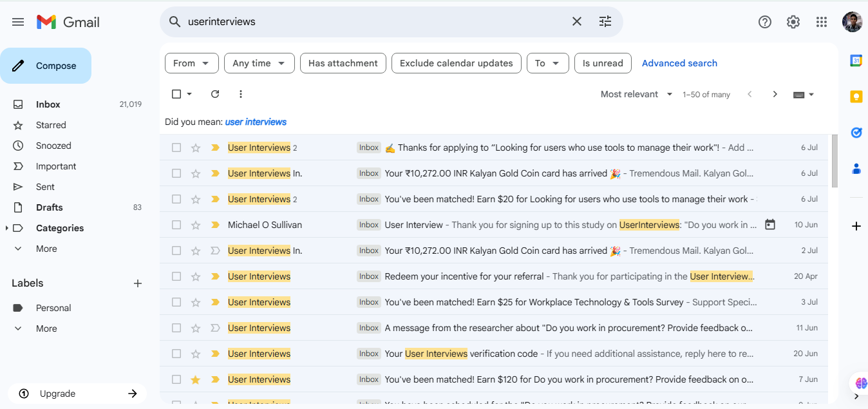Open Advanced search link

click(679, 63)
